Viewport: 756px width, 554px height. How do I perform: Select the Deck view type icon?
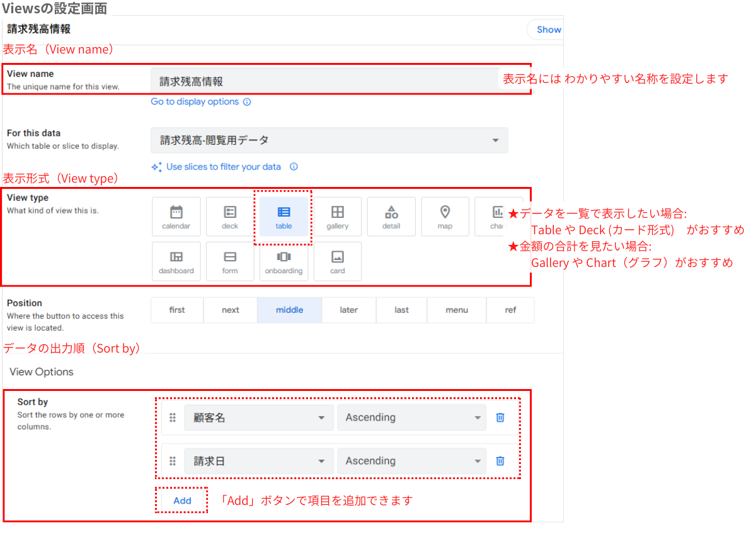coord(230,217)
